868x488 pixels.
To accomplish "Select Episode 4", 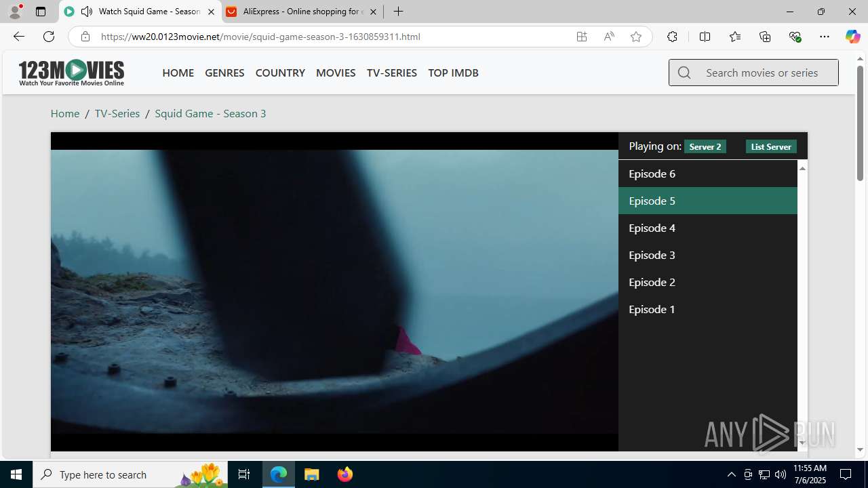I will point(708,228).
